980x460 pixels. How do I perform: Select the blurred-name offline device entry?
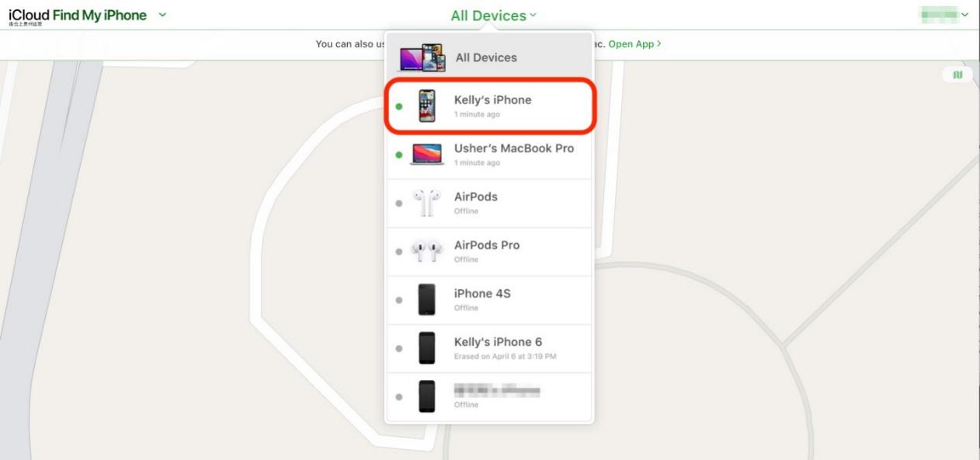[x=489, y=396]
